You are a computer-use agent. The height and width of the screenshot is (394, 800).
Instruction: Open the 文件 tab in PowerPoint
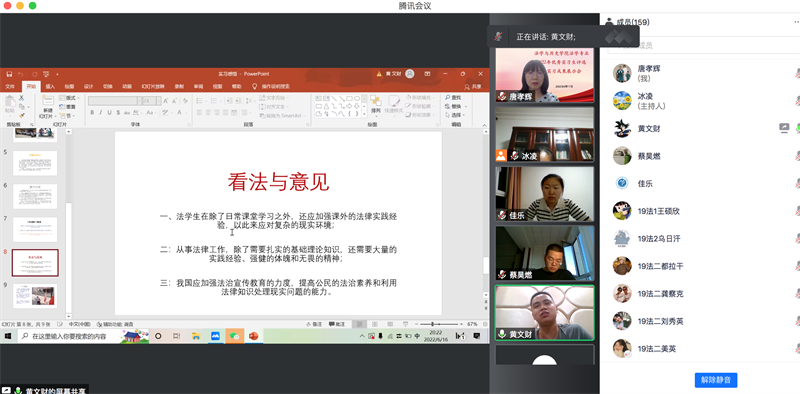coord(10,86)
